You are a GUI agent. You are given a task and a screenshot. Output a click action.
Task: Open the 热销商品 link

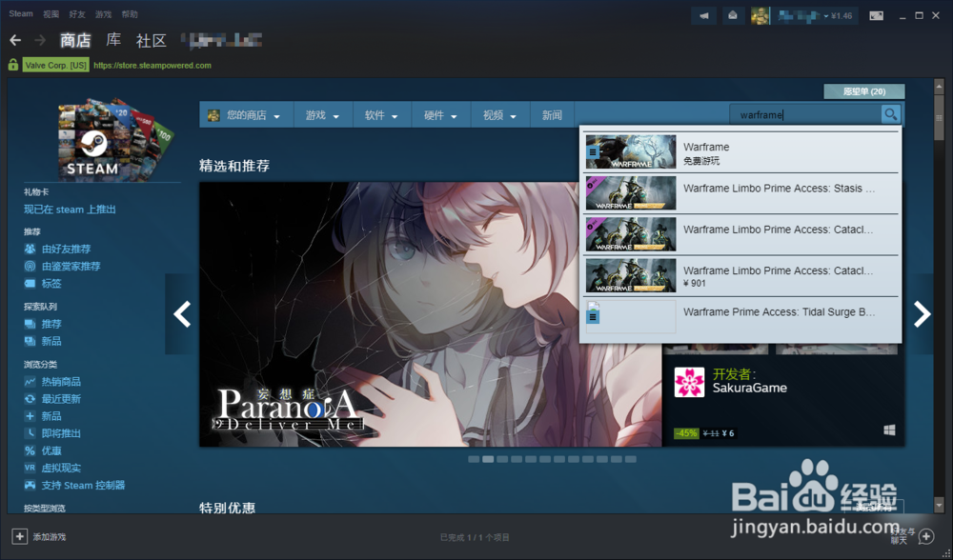coord(61,382)
